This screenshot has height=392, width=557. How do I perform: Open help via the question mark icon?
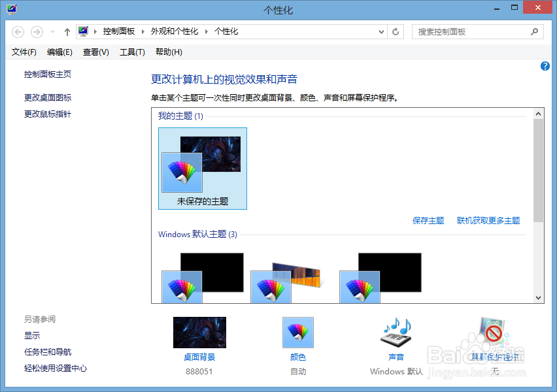click(x=545, y=65)
